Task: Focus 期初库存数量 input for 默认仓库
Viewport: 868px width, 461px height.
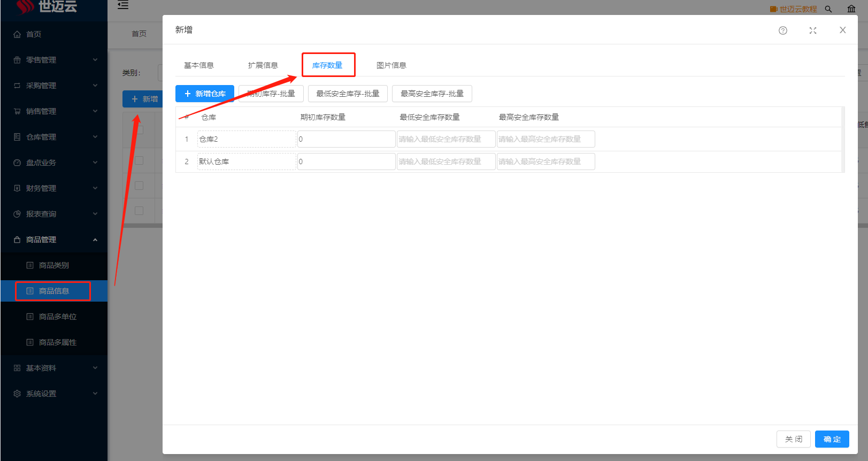Action: pyautogui.click(x=347, y=162)
